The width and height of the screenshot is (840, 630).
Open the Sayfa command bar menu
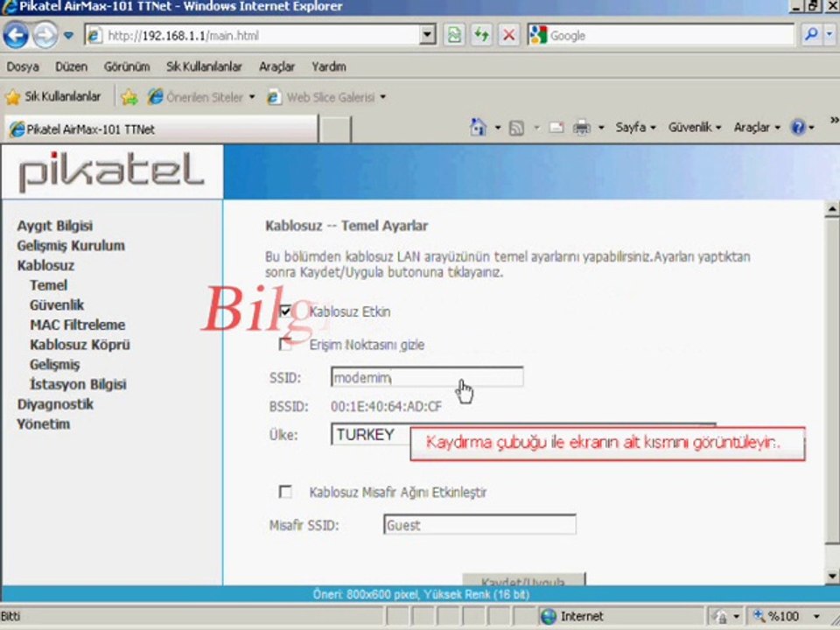pyautogui.click(x=635, y=128)
